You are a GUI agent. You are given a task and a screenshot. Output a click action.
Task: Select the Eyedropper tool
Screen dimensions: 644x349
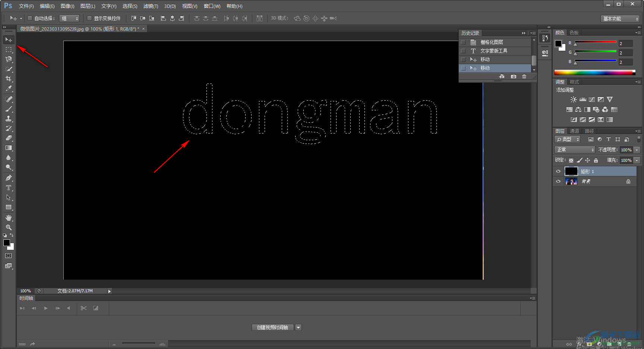[9, 88]
